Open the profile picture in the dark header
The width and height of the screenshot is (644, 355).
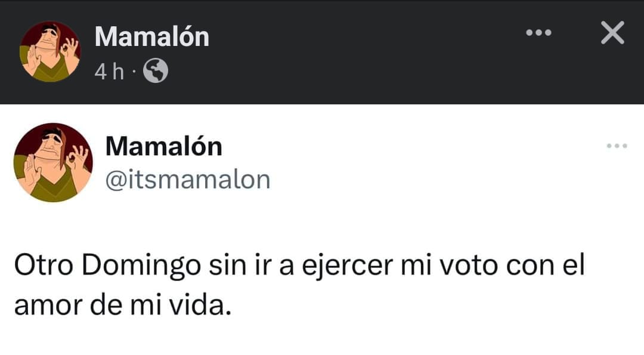pos(50,51)
